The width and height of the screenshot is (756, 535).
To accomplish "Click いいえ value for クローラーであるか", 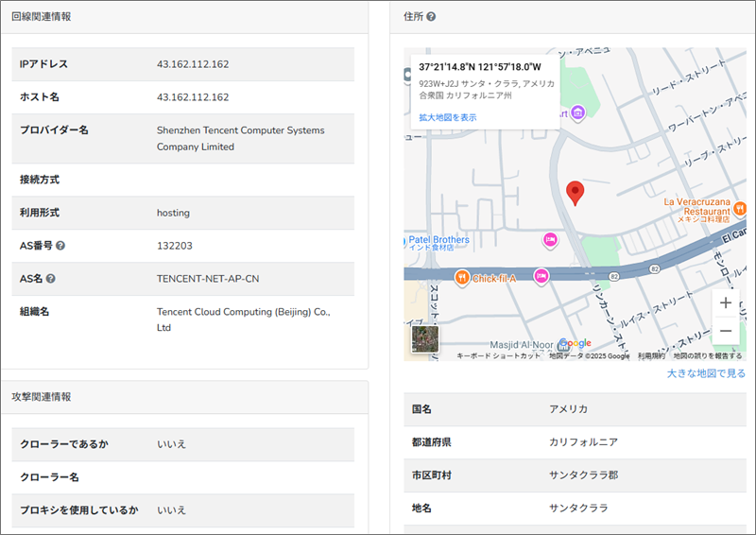I will point(172,444).
